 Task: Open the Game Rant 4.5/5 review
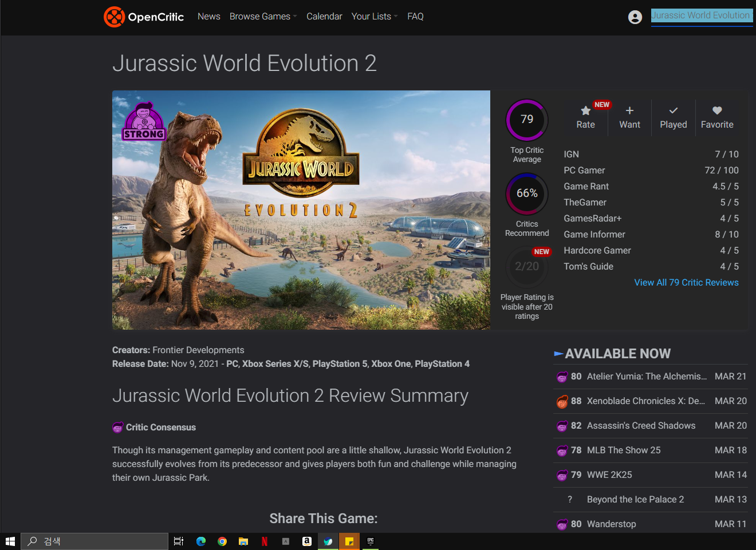(651, 187)
